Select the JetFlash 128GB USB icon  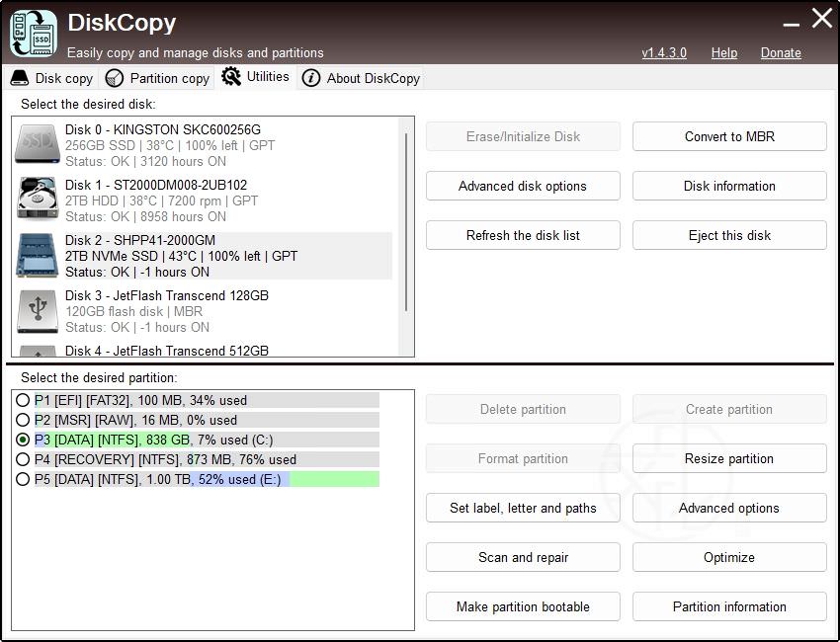click(x=38, y=311)
